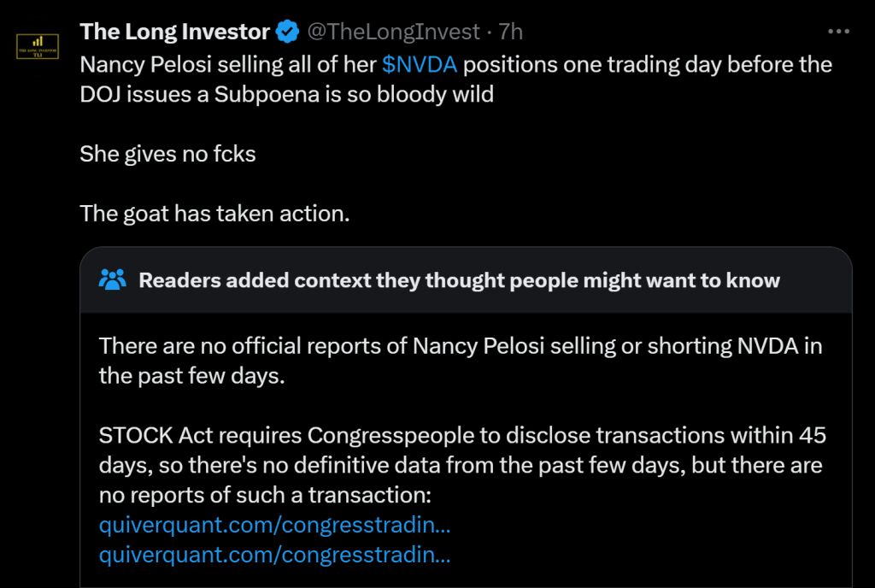Image resolution: width=875 pixels, height=588 pixels.
Task: Click the 'She gives no fcks' line
Action: tap(167, 154)
